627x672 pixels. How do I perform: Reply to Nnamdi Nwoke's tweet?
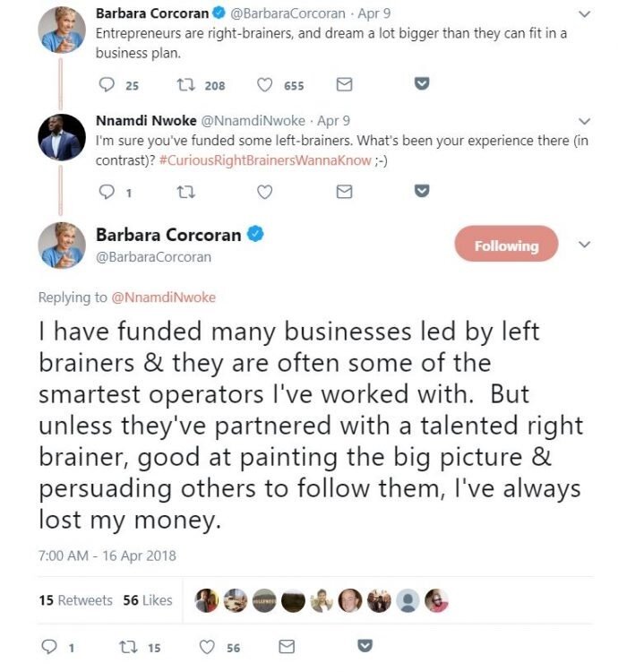point(107,191)
